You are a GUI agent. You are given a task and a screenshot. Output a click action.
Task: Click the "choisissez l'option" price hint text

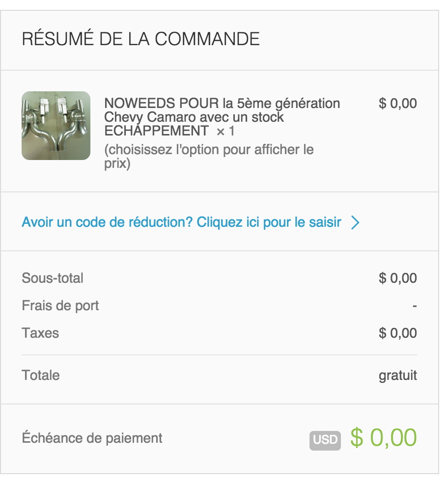pyautogui.click(x=209, y=156)
